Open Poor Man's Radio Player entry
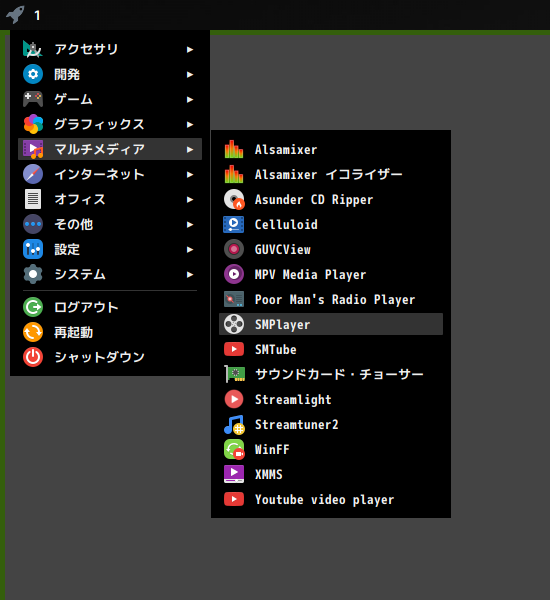The image size is (550, 600). (331, 299)
